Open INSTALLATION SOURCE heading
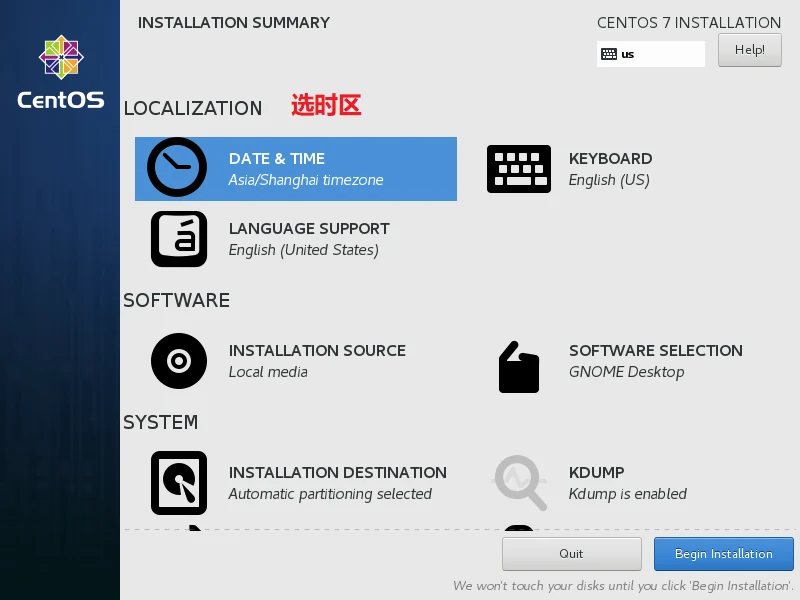The height and width of the screenshot is (600, 800). point(317,351)
